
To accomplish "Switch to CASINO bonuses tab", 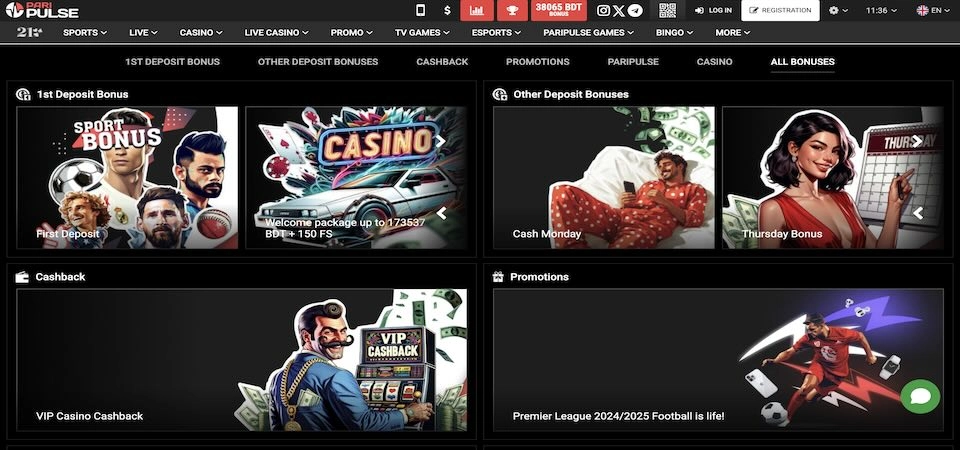I will pyautogui.click(x=714, y=62).
